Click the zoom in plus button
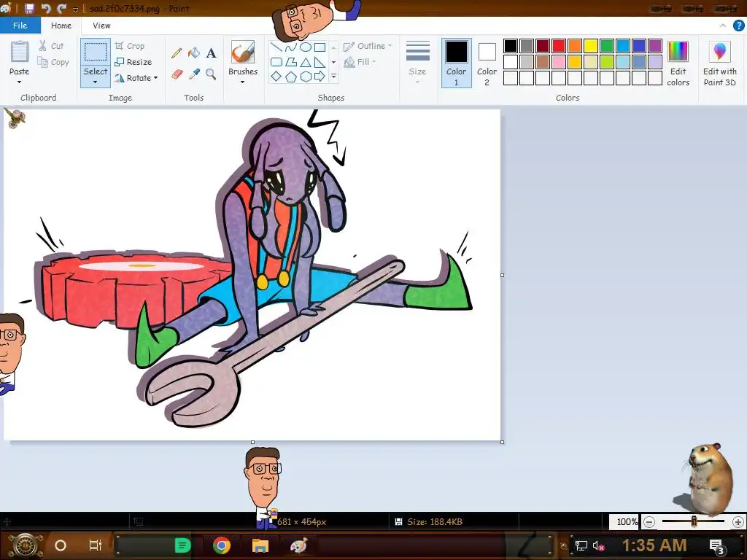This screenshot has height=560, width=747. tap(738, 522)
